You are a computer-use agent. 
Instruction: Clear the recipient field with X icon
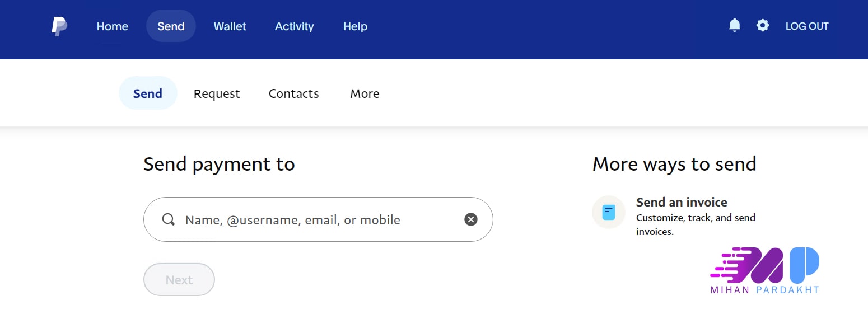point(471,219)
